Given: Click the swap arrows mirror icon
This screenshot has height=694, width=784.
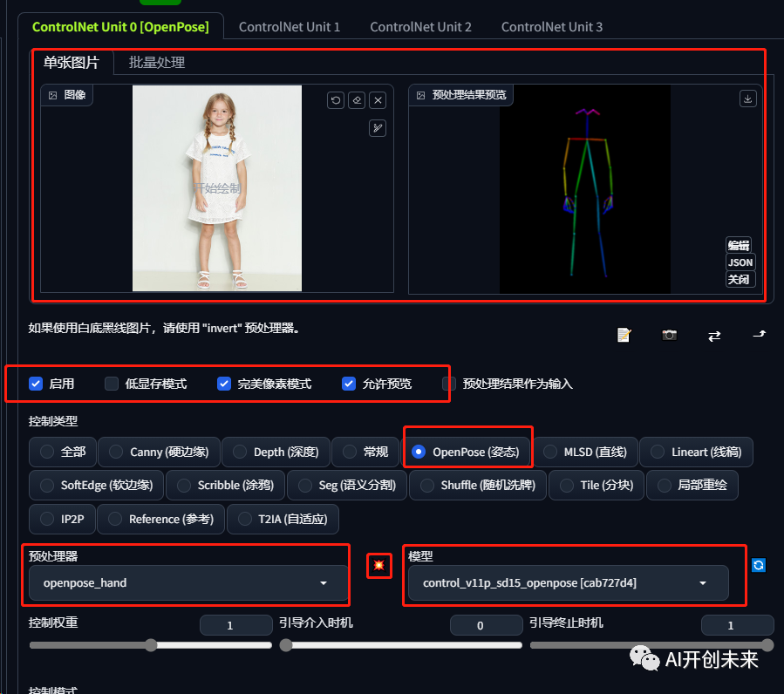Looking at the screenshot, I should point(714,336).
